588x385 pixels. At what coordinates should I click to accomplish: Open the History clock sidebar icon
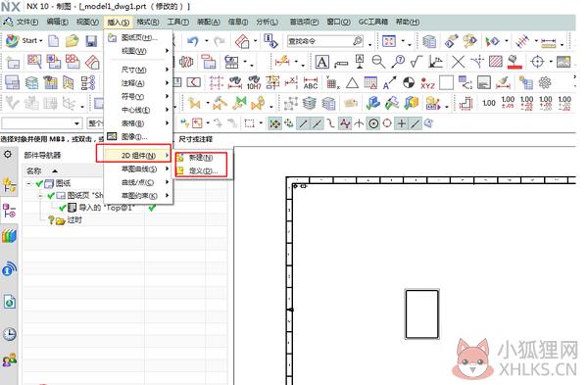[9, 334]
